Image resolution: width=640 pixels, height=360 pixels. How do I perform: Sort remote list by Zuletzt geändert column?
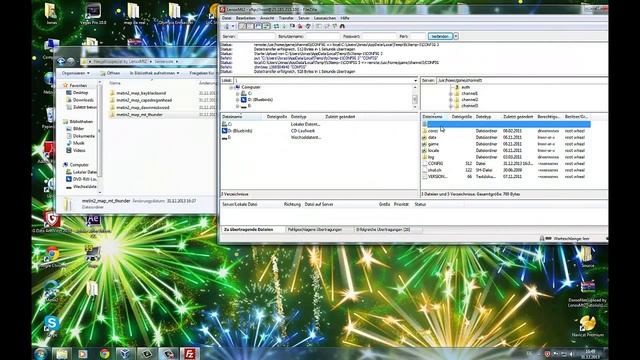tap(518, 117)
